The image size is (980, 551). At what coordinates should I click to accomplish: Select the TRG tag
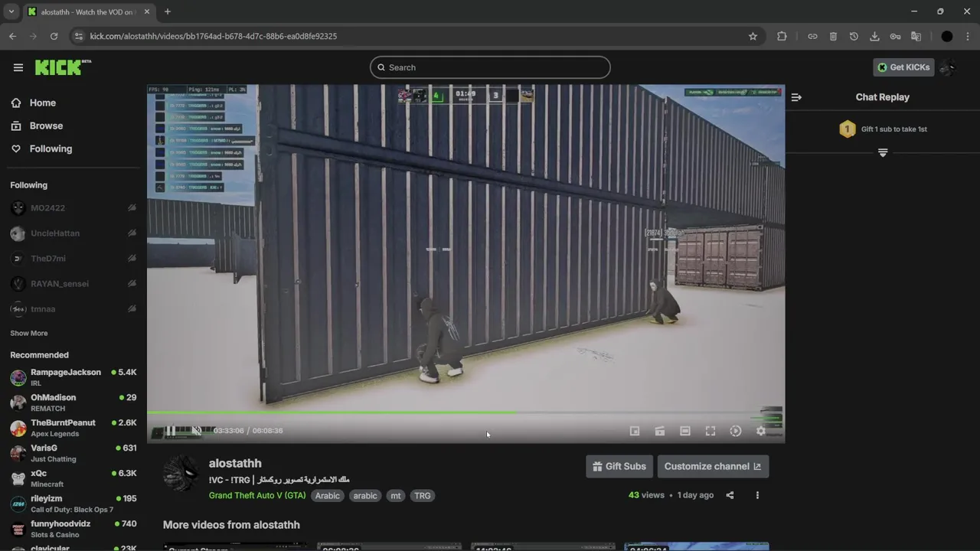(423, 496)
